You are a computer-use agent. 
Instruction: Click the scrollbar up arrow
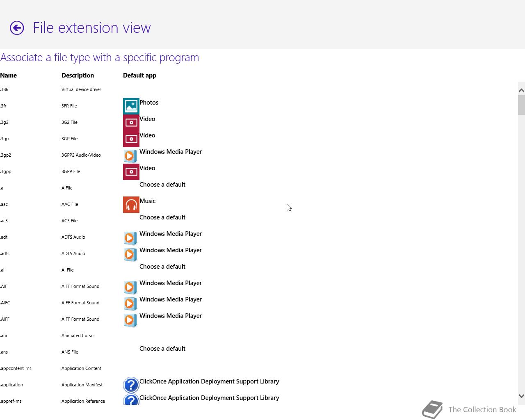521,90
